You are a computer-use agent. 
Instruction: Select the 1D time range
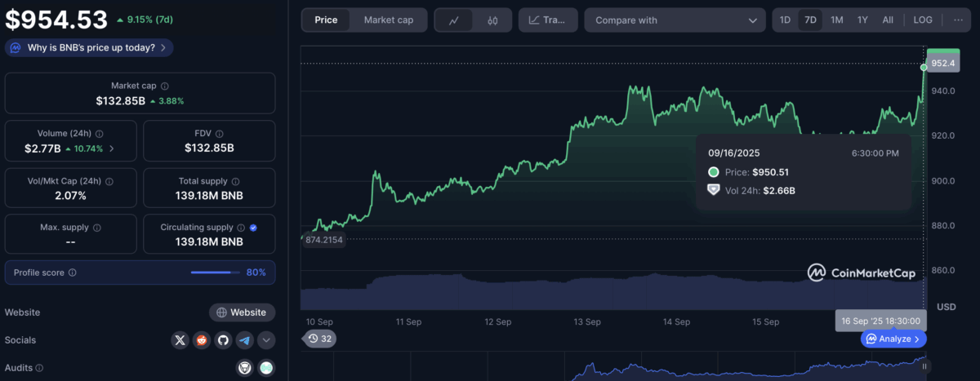click(x=785, y=20)
